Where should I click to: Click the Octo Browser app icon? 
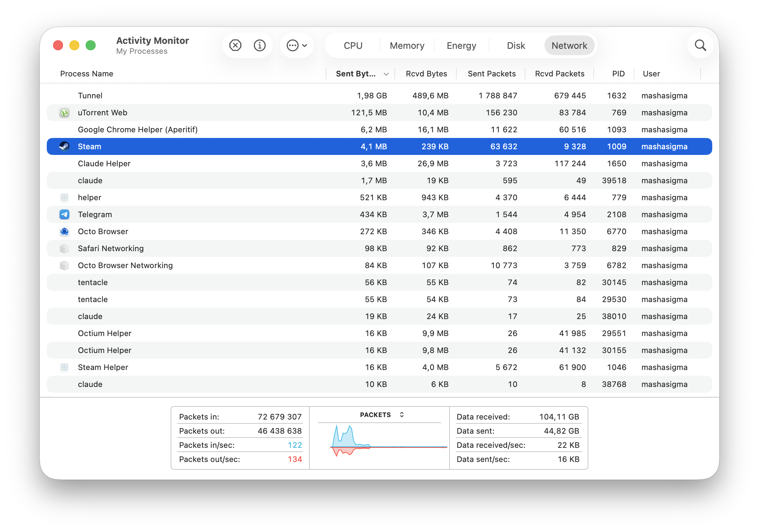tap(64, 231)
